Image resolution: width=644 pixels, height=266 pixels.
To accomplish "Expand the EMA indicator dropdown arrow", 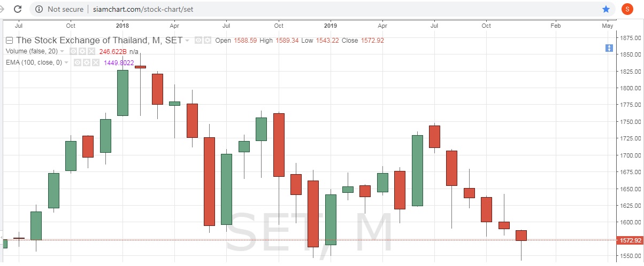I will 66,62.
